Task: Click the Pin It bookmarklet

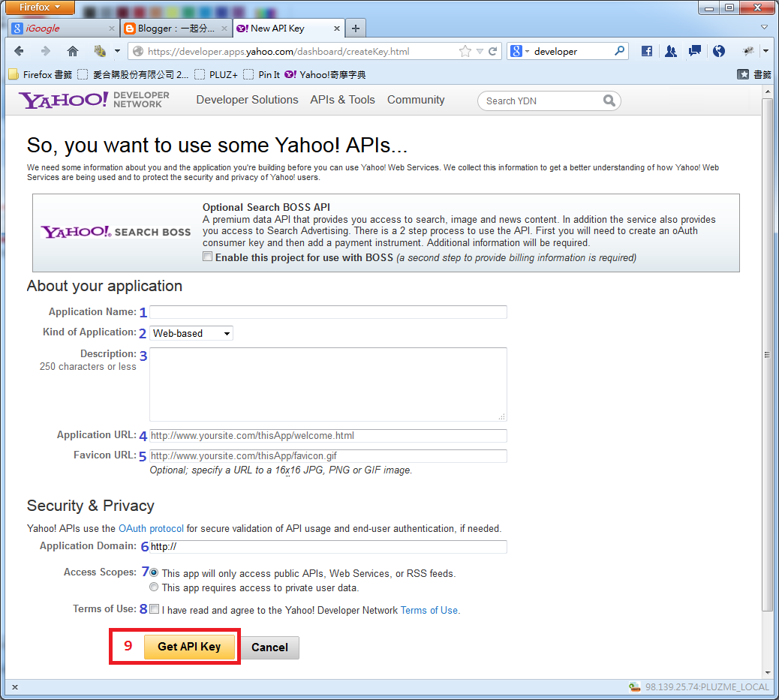Action: 262,74
